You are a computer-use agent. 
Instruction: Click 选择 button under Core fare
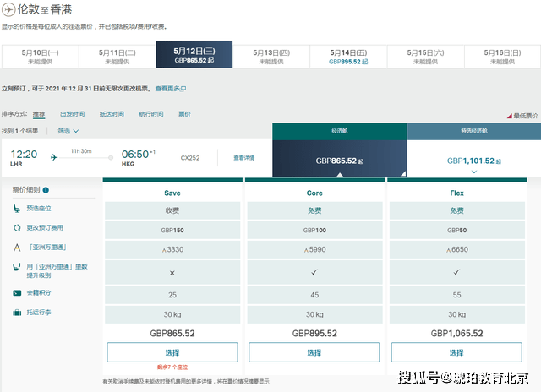point(314,352)
